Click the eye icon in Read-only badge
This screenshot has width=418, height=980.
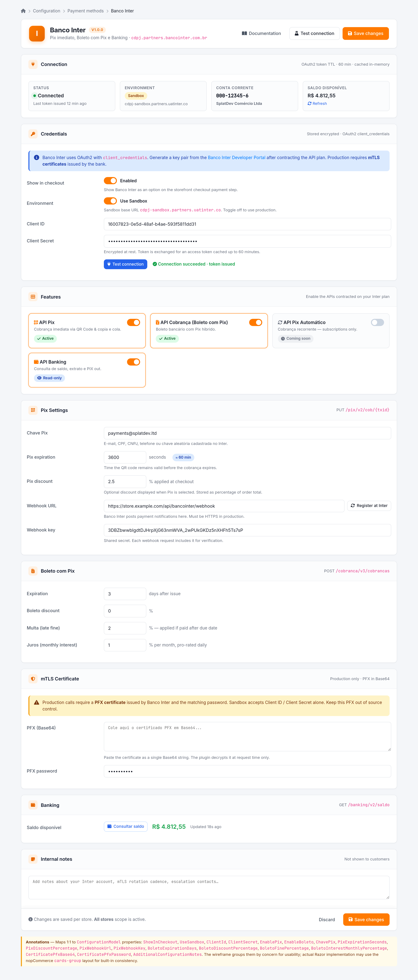pos(39,378)
